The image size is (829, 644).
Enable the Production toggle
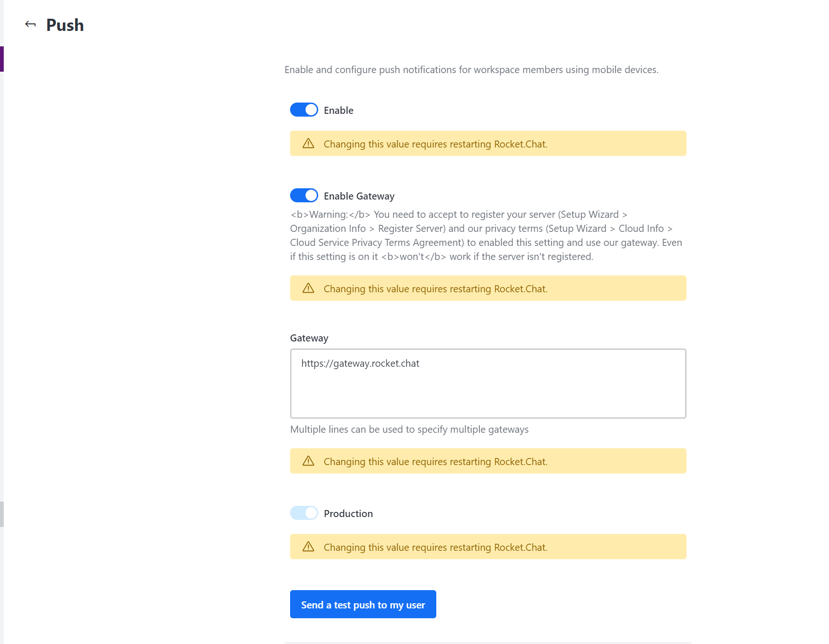click(x=304, y=513)
